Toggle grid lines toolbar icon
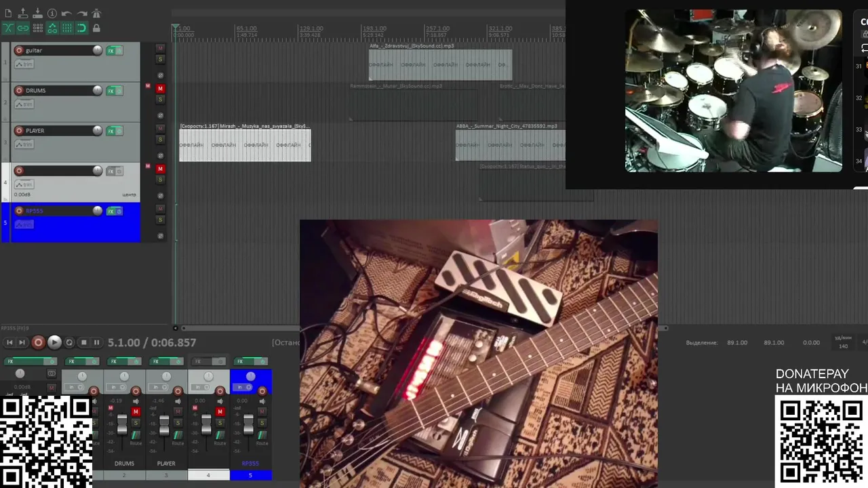 [x=66, y=28]
